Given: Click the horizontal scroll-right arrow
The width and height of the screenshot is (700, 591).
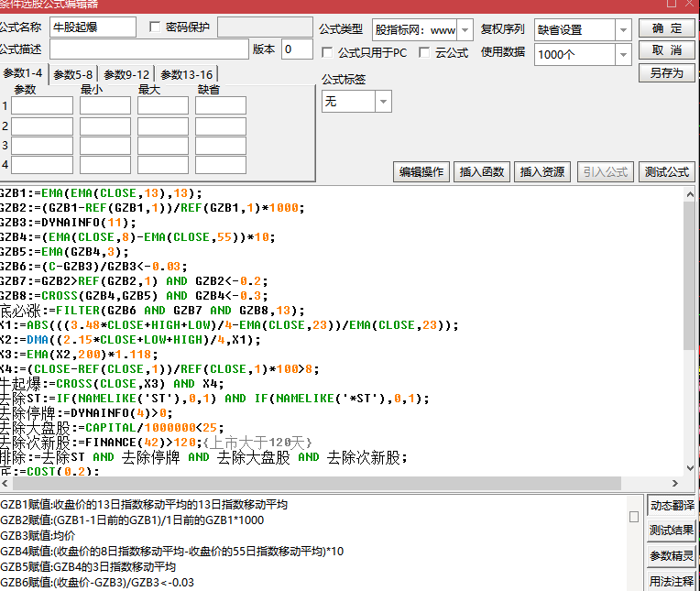Looking at the screenshot, I should pyautogui.click(x=674, y=483).
